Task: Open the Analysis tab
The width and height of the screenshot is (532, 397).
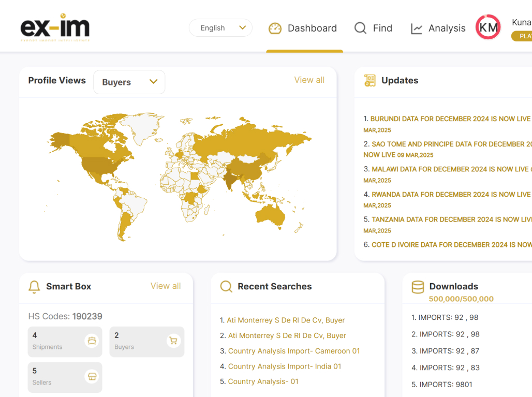Action: click(x=438, y=28)
